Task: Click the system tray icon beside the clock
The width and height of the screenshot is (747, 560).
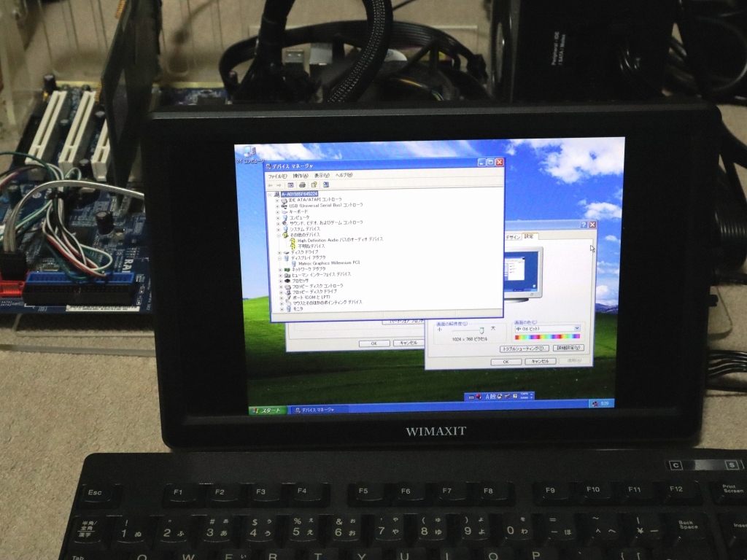Action: [x=595, y=404]
